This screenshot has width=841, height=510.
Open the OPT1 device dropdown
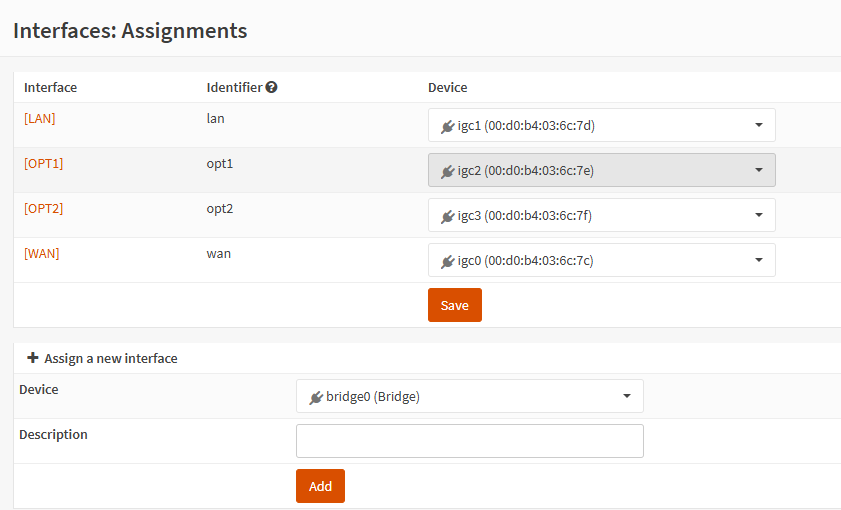tap(601, 171)
